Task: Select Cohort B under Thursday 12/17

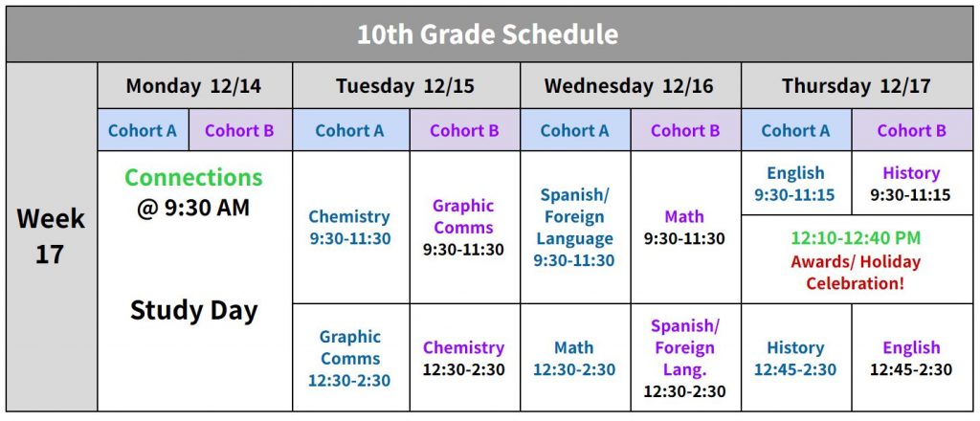Action: (911, 130)
